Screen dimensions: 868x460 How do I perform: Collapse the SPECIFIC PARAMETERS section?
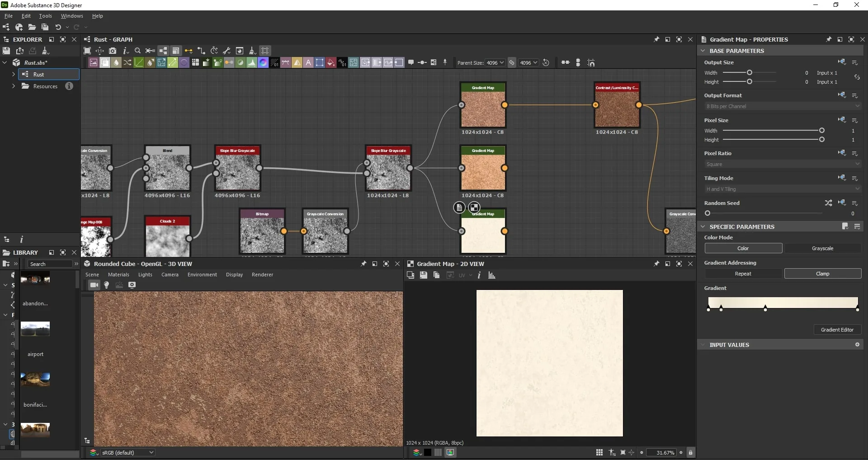coord(703,227)
